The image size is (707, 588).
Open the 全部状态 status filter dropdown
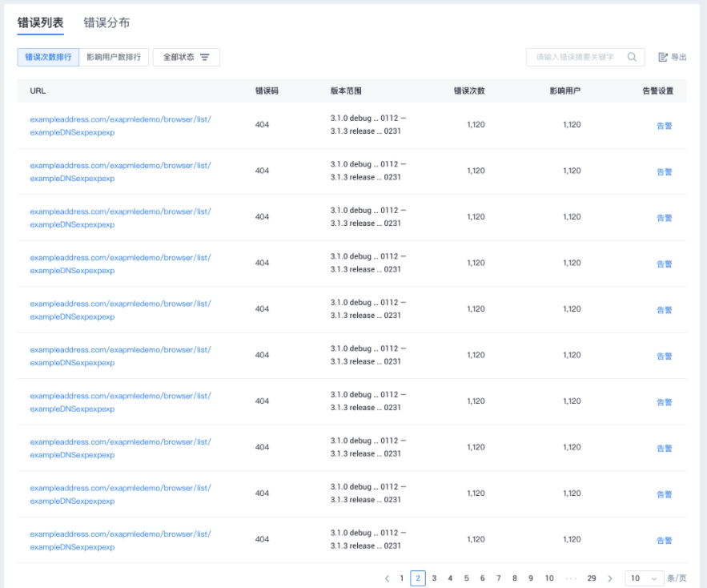pyautogui.click(x=187, y=58)
